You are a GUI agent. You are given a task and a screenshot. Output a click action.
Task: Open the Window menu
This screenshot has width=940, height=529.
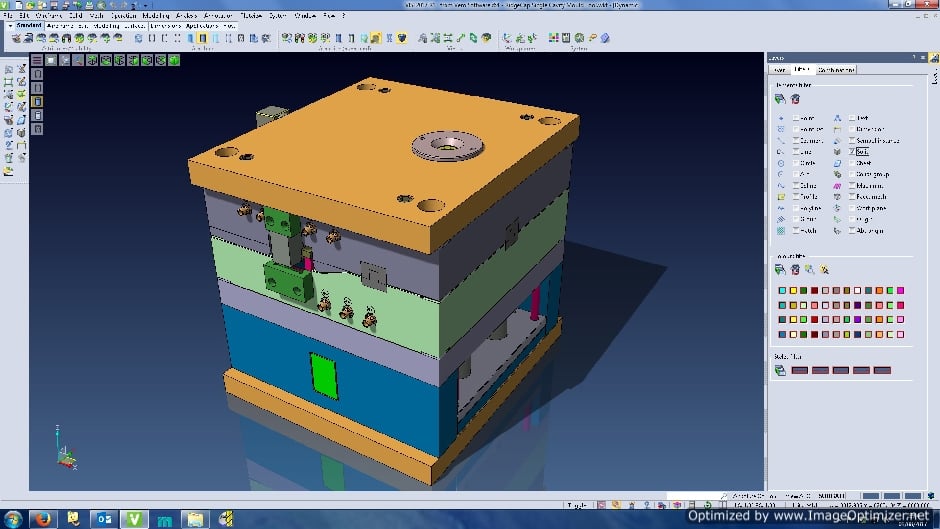(x=306, y=16)
